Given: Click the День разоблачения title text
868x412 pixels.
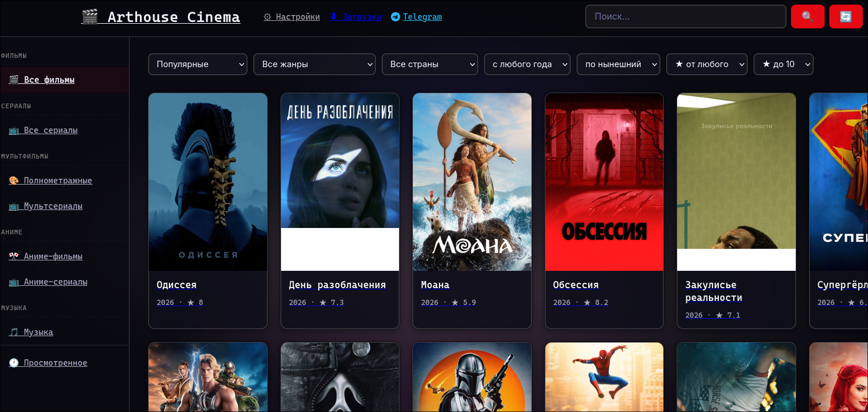Looking at the screenshot, I should [337, 285].
